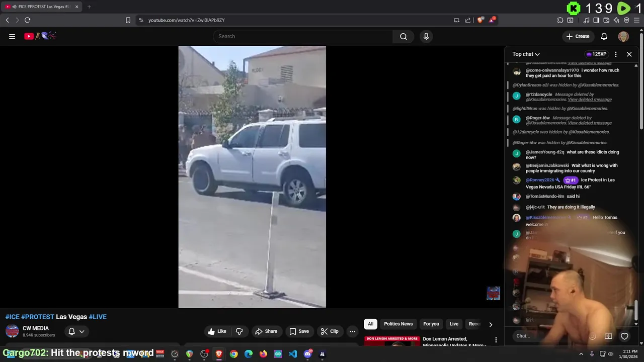Click the YouTube logo home link
644x362 pixels.
40,36
